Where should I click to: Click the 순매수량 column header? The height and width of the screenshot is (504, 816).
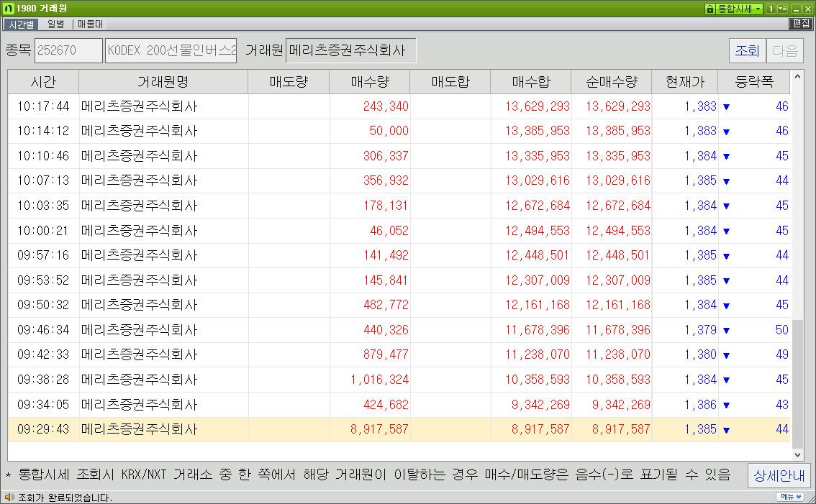tap(612, 82)
